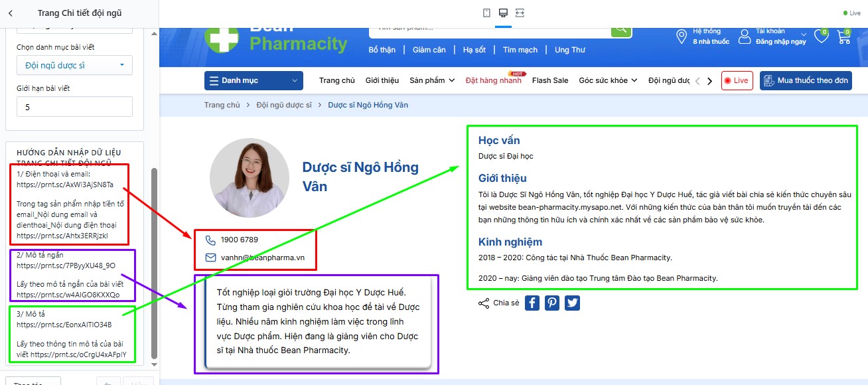Click the Live button

(x=737, y=80)
